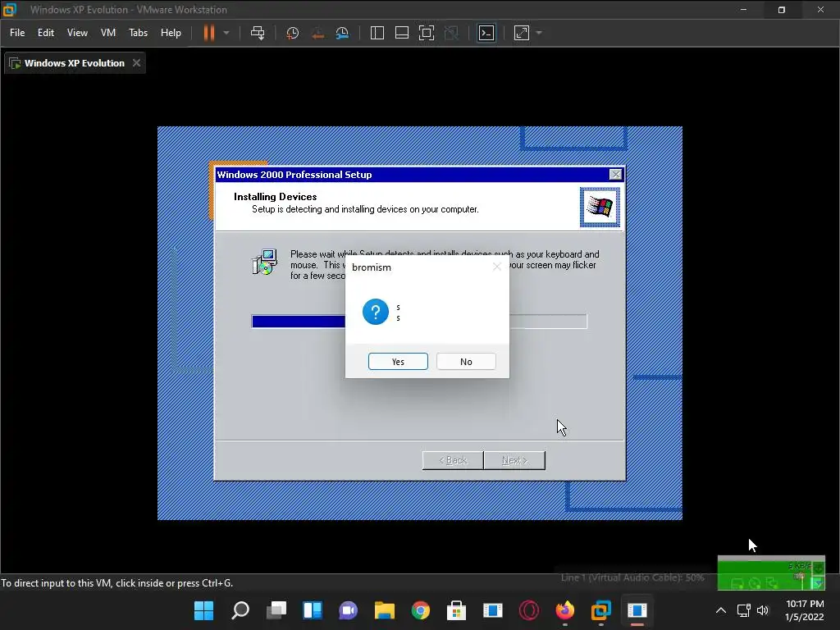The width and height of the screenshot is (840, 630).
Task: Show hidden system tray icons
Action: click(721, 610)
